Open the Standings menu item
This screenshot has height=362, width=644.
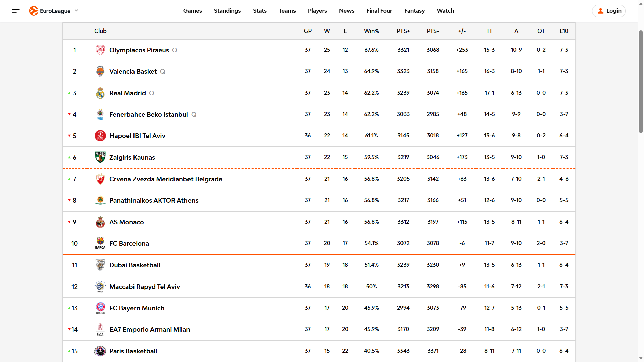point(227,11)
